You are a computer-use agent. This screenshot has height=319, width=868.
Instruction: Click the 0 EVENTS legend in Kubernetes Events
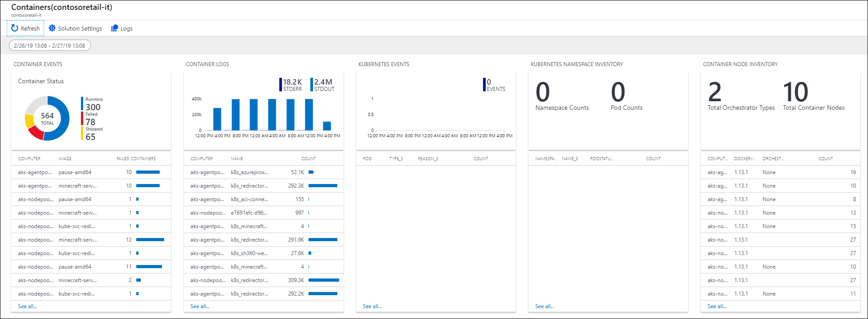[x=494, y=85]
